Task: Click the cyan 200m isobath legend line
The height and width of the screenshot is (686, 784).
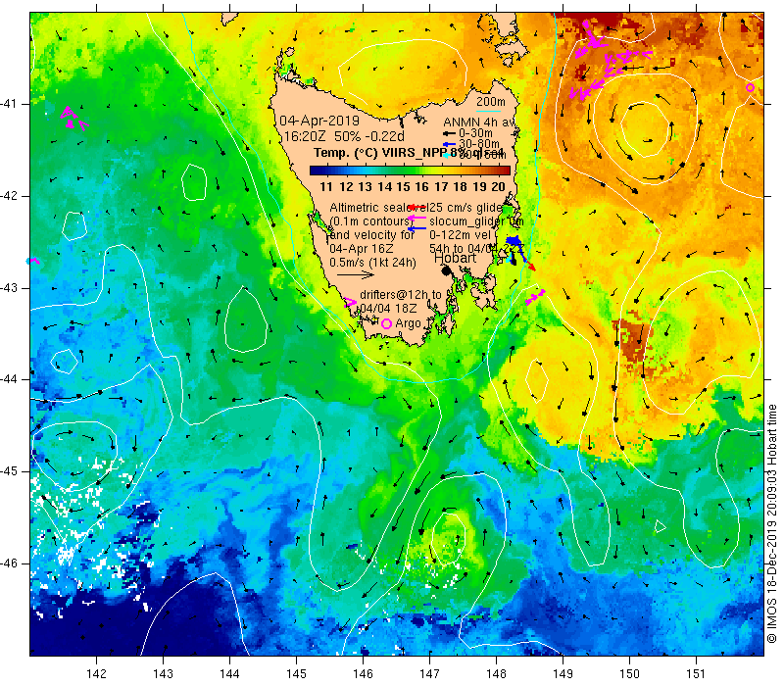Action: (488, 111)
